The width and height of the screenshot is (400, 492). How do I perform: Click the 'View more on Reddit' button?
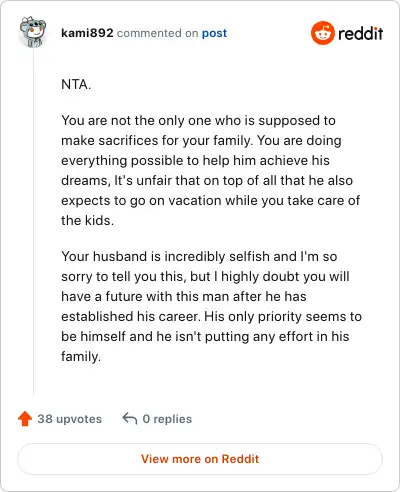coord(200,459)
